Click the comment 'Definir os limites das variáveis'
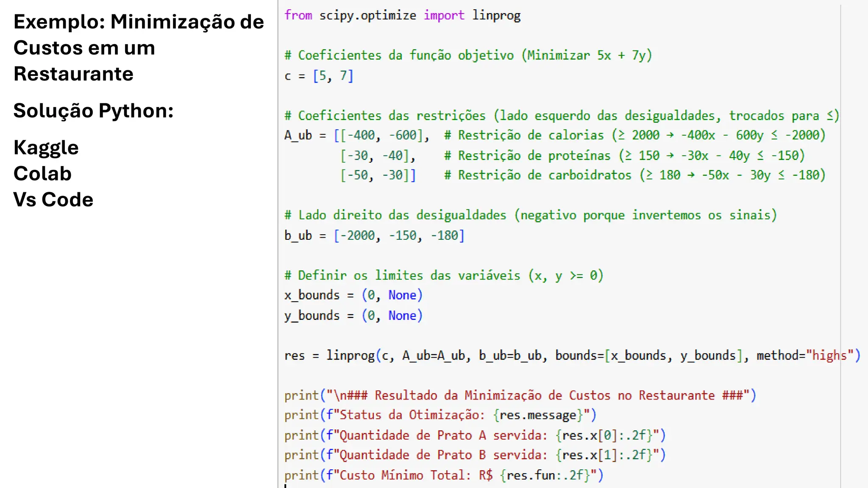 click(444, 275)
